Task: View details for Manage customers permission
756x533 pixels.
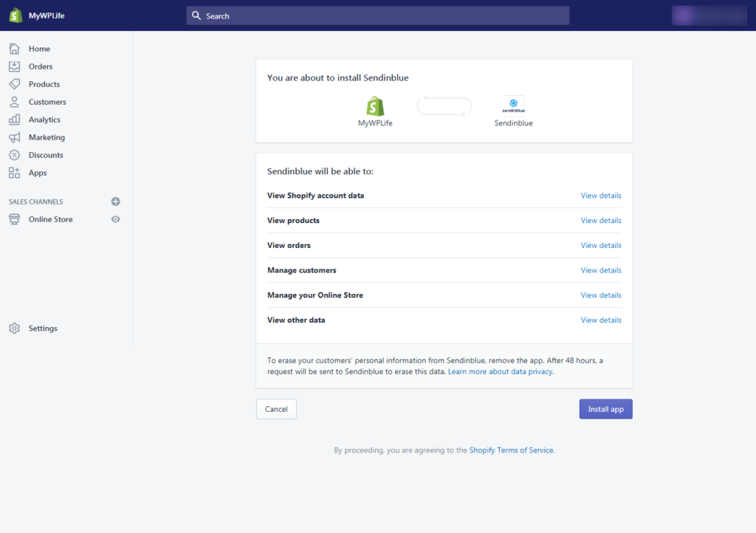Action: pyautogui.click(x=601, y=270)
